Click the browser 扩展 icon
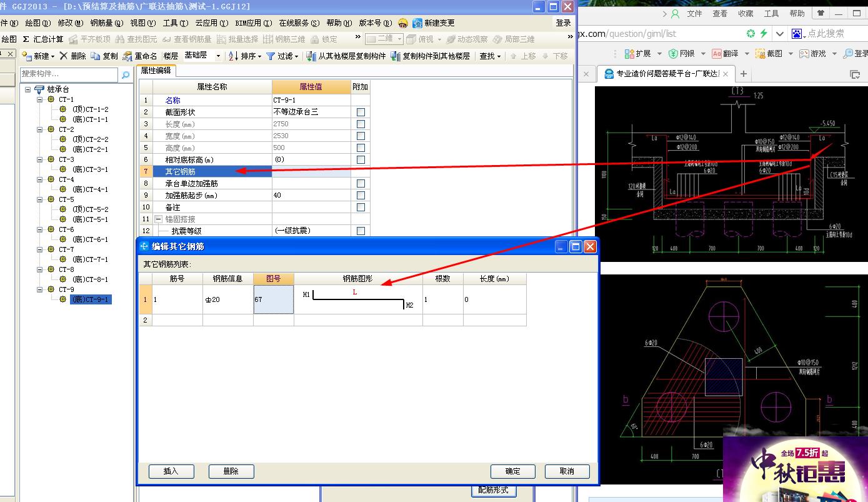 click(628, 54)
